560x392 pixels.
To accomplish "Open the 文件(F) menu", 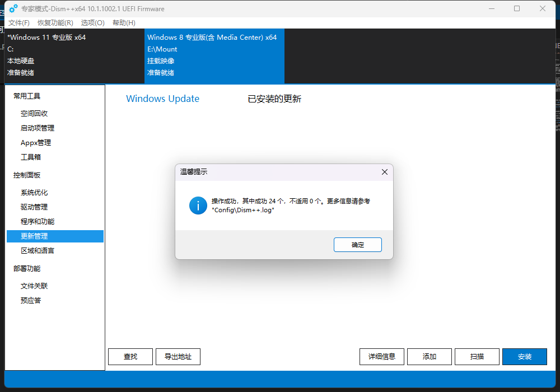I will coord(19,23).
